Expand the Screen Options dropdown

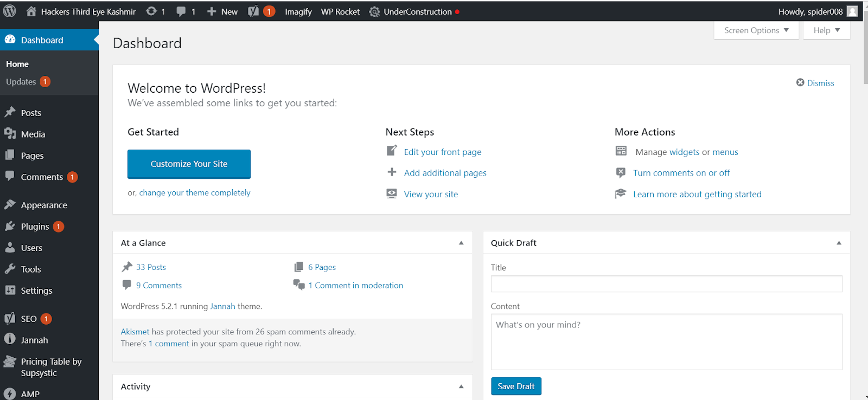click(756, 30)
